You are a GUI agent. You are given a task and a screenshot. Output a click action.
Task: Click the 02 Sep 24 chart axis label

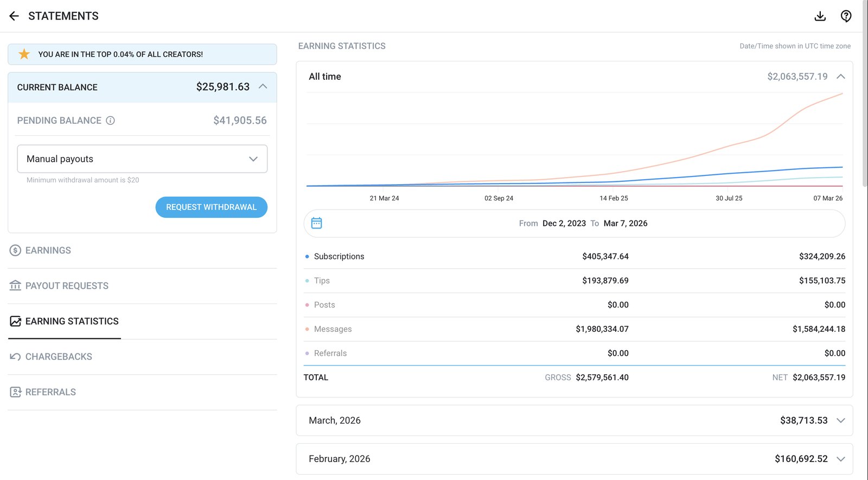pyautogui.click(x=499, y=199)
